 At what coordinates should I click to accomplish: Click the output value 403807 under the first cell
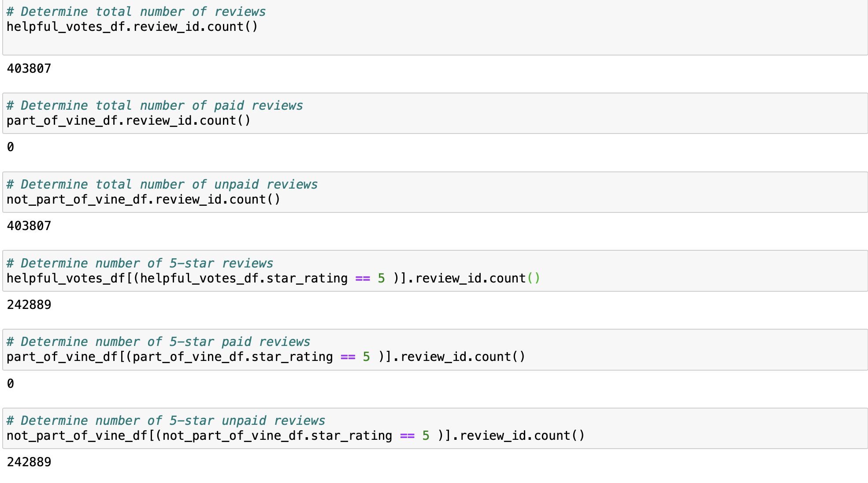[29, 69]
